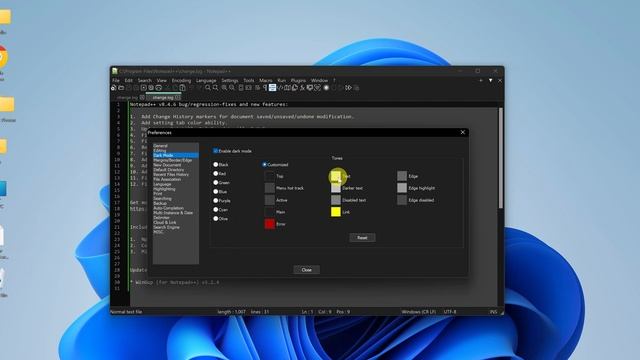Open the User Defined Language icon
The image size is (640, 360).
pos(280,88)
